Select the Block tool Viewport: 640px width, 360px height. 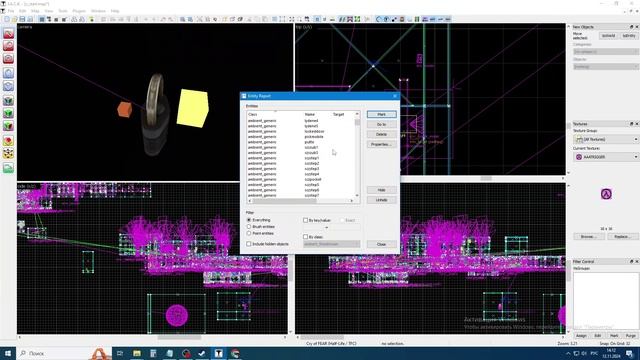pyautogui.click(x=8, y=86)
